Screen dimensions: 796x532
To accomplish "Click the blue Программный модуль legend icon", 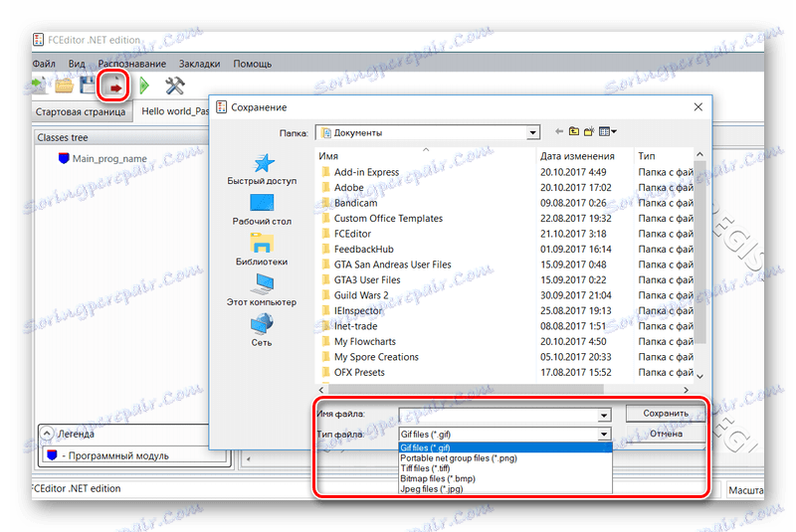I will click(52, 454).
